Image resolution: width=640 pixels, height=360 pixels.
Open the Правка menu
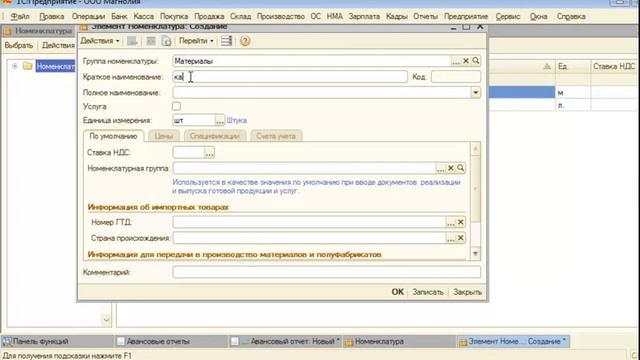tap(52, 17)
